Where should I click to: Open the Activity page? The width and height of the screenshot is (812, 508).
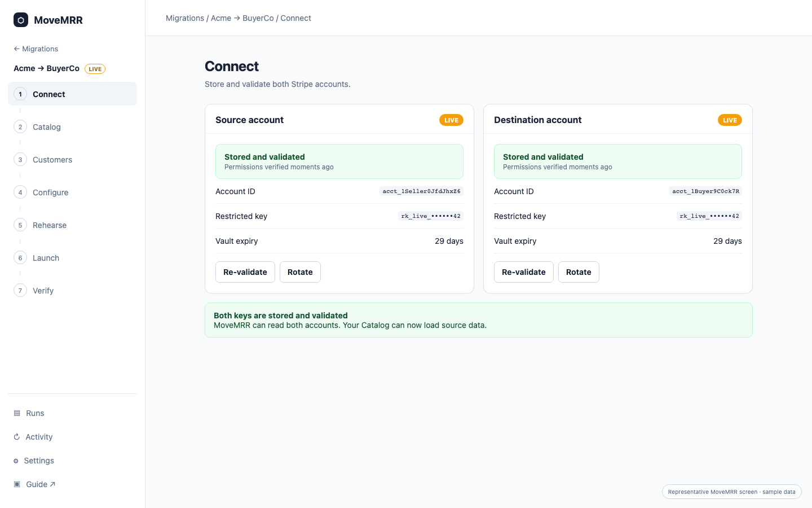72,437
